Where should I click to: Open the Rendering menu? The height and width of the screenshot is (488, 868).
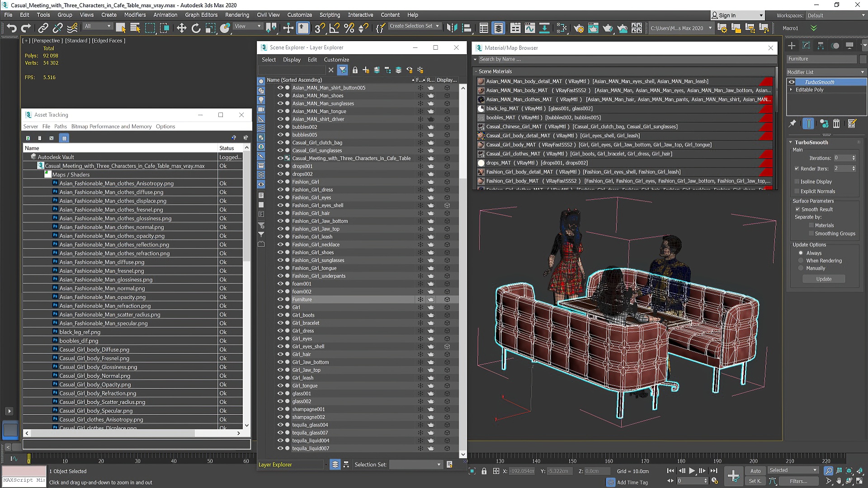point(237,15)
